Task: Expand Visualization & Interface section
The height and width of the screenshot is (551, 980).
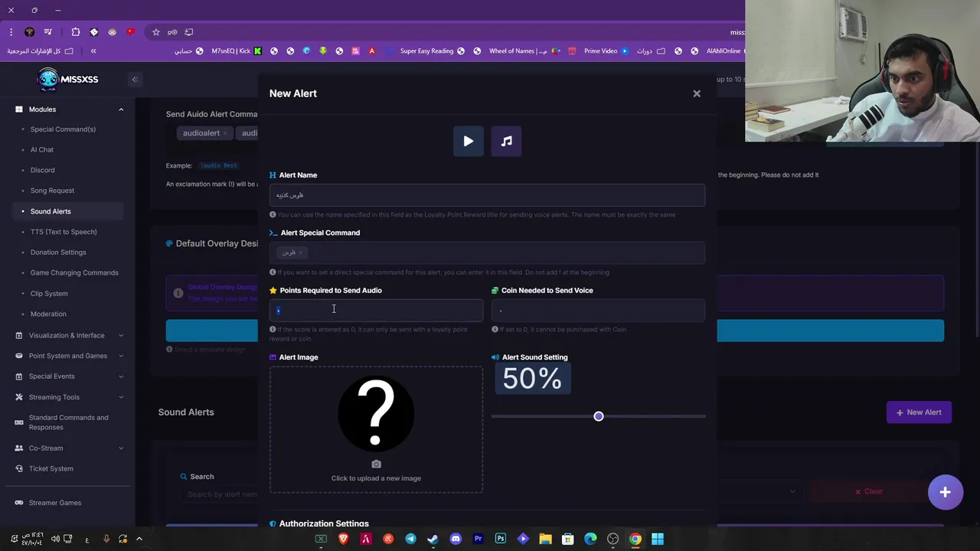Action: tap(69, 335)
